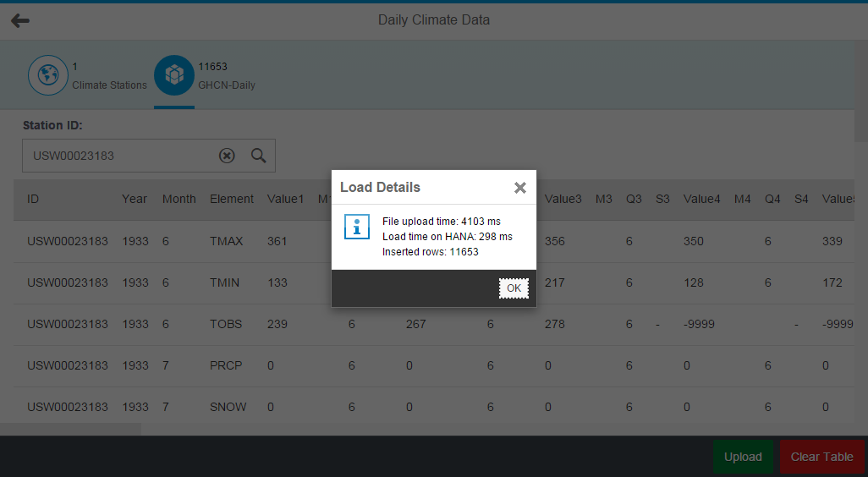
Task: Click the magnifier search icon
Action: 259,156
